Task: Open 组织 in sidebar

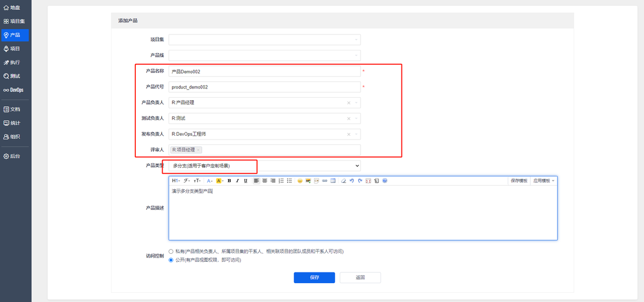Action: pyautogui.click(x=14, y=137)
